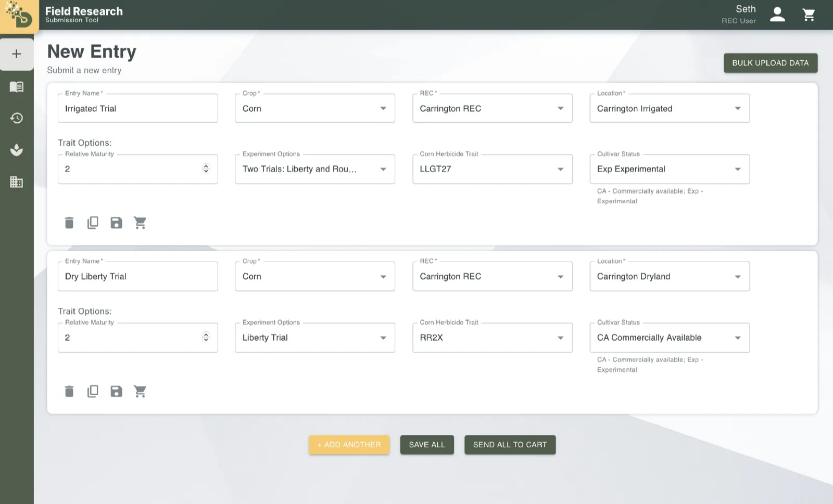The height and width of the screenshot is (504, 833).
Task: Save the Irrigated Trial entry
Action: (116, 223)
